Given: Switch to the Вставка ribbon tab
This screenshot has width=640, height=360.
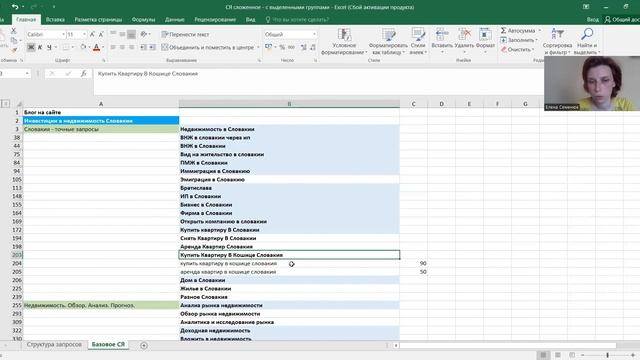Looking at the screenshot, I should coord(55,20).
